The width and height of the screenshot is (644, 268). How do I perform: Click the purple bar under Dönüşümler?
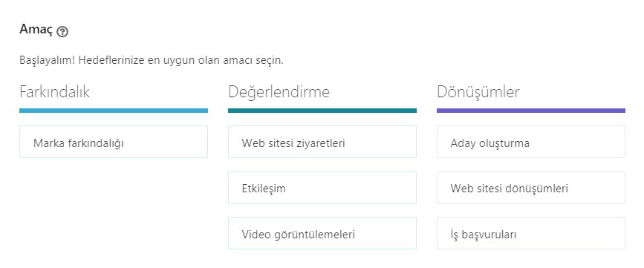[530, 111]
